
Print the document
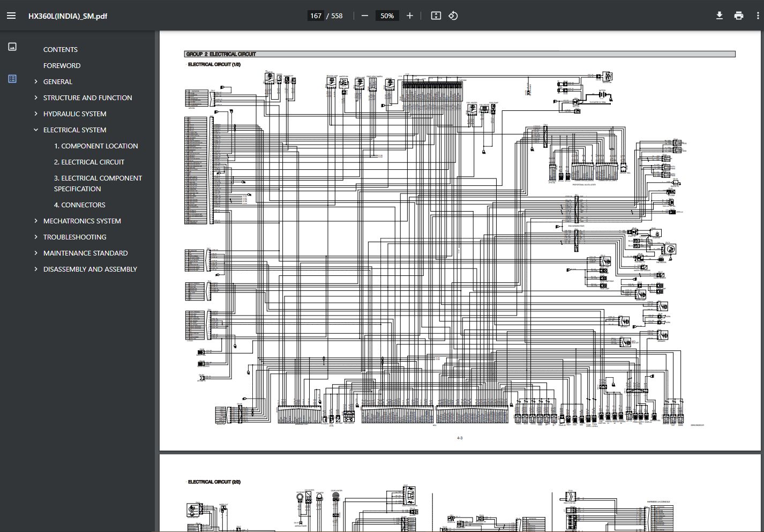739,16
